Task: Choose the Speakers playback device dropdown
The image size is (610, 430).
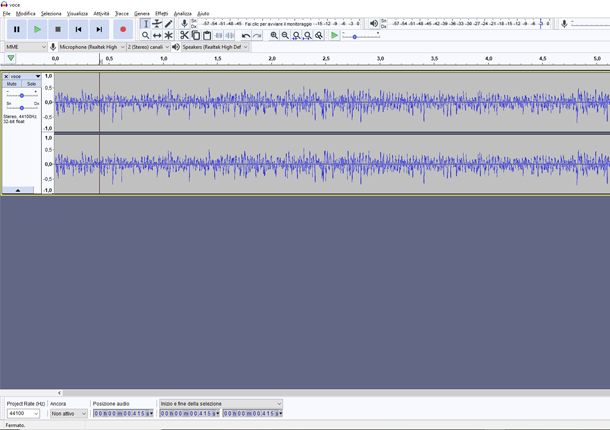Action: pos(215,47)
